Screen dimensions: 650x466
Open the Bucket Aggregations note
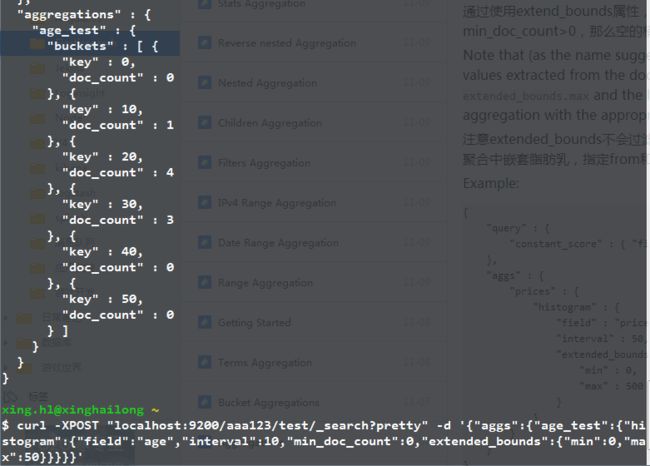[269, 403]
